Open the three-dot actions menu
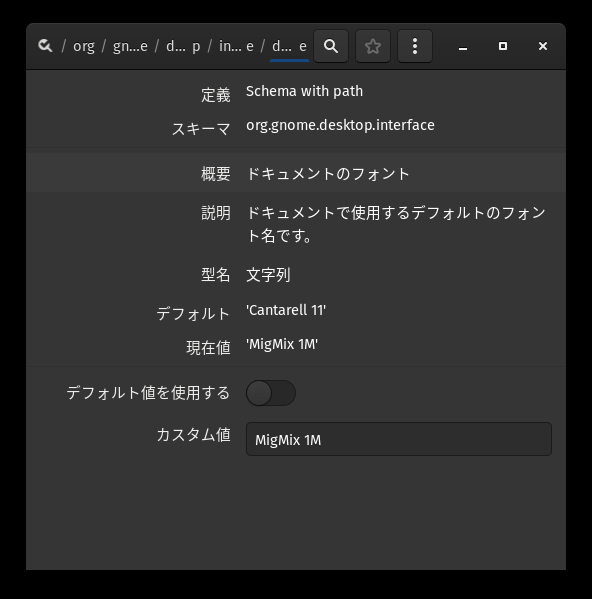 pyautogui.click(x=415, y=46)
